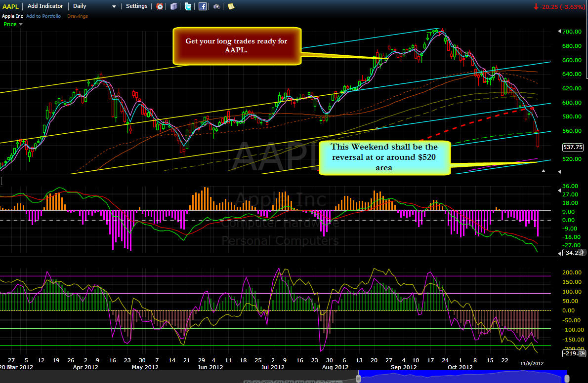Select the $520 reversal annotation note
The height and width of the screenshot is (383, 588).
tap(384, 157)
